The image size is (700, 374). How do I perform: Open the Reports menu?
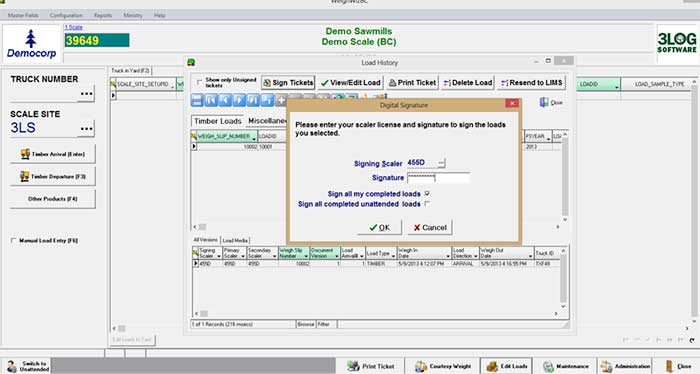click(103, 15)
